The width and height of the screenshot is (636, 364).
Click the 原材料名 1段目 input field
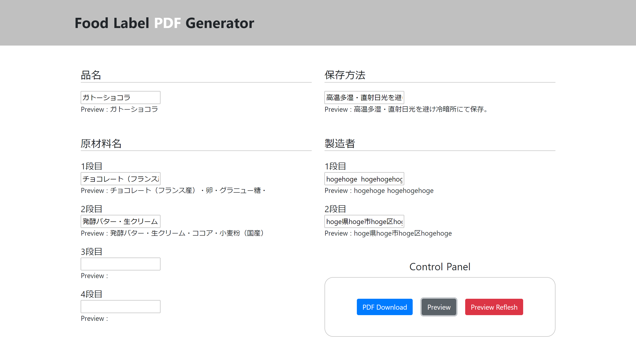tap(120, 179)
